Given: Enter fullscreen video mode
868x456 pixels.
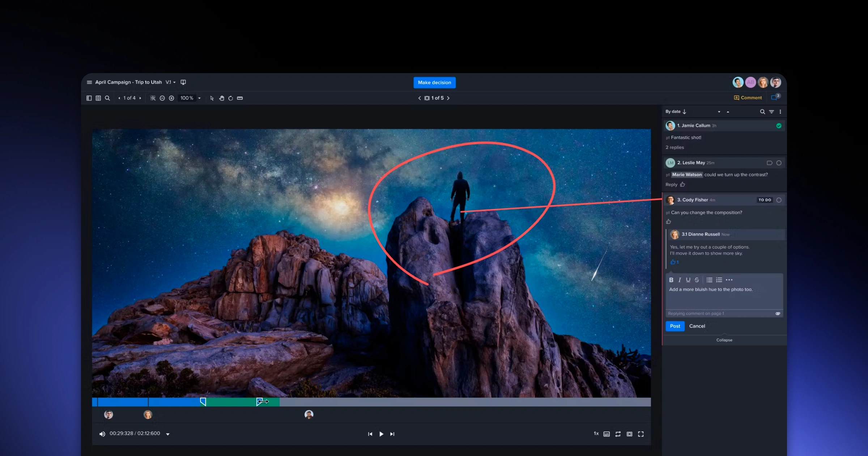Looking at the screenshot, I should [x=641, y=434].
